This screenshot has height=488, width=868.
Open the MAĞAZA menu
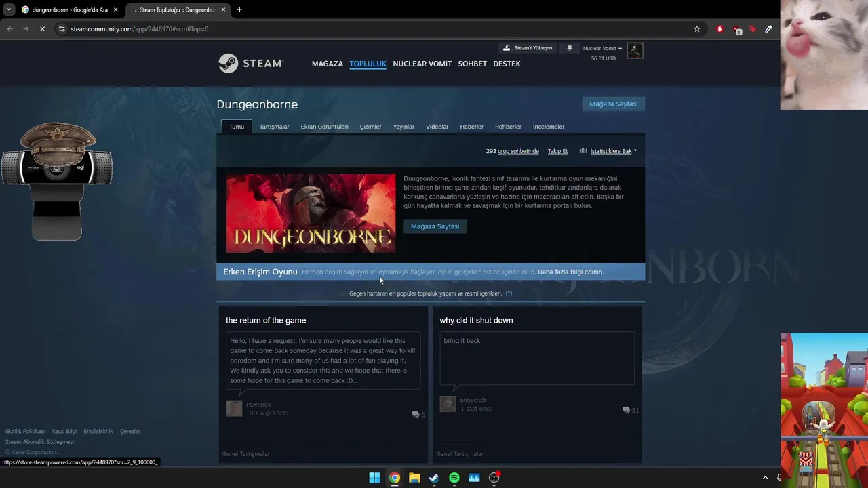[328, 64]
